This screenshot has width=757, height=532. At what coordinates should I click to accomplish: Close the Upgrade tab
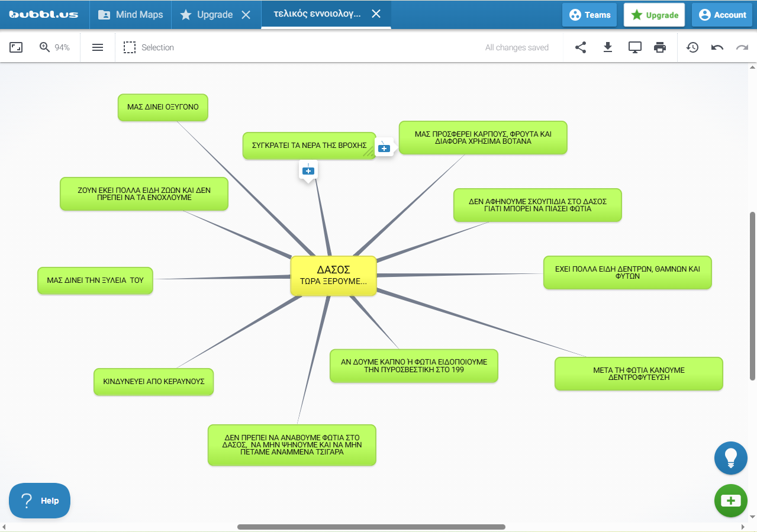click(x=246, y=15)
